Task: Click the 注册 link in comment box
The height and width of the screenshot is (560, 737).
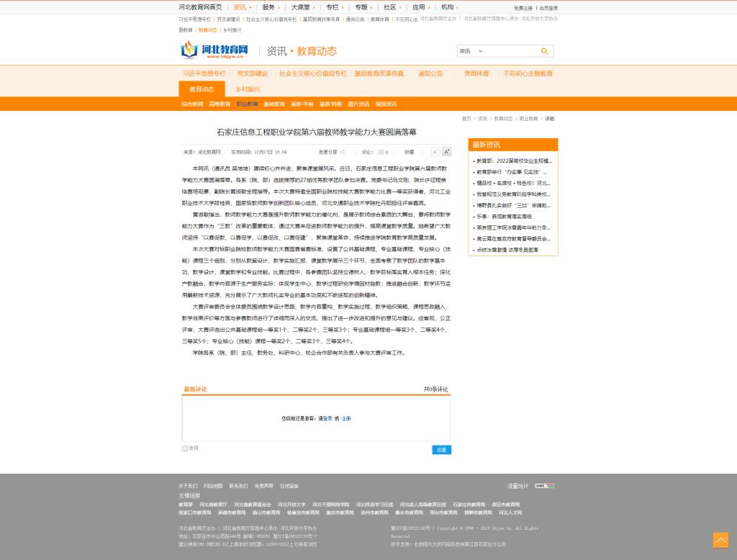Action: coord(346,418)
